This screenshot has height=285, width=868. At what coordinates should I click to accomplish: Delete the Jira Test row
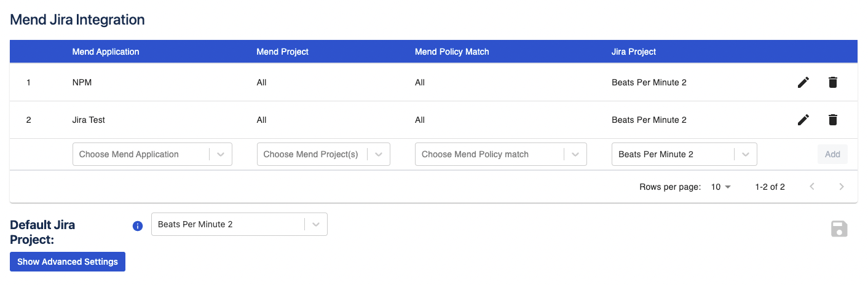[x=832, y=120]
